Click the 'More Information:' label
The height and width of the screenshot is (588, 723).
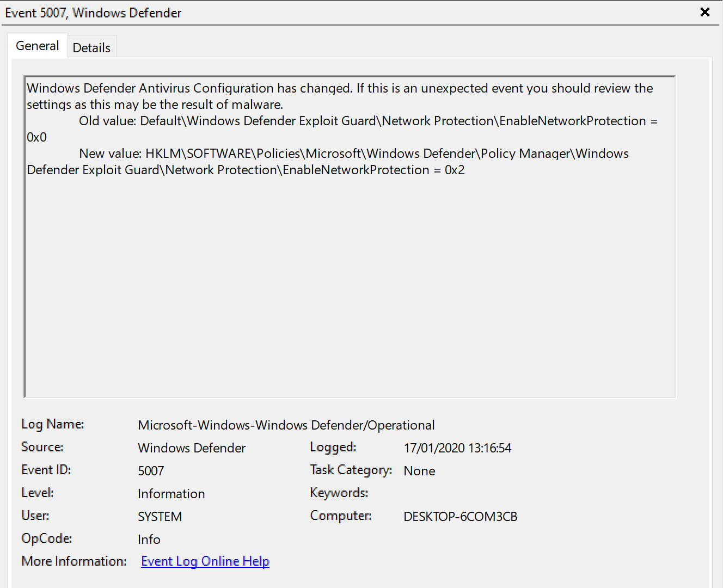point(74,561)
